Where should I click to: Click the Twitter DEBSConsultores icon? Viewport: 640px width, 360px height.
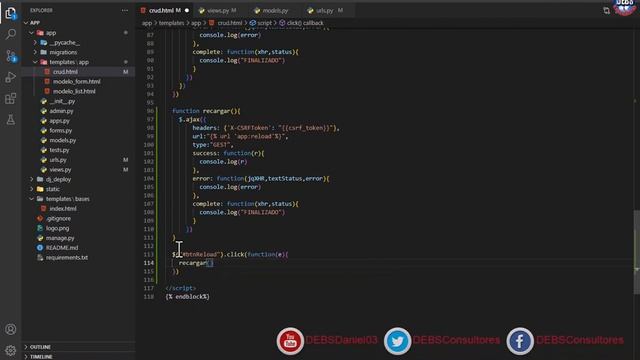[x=397, y=341]
